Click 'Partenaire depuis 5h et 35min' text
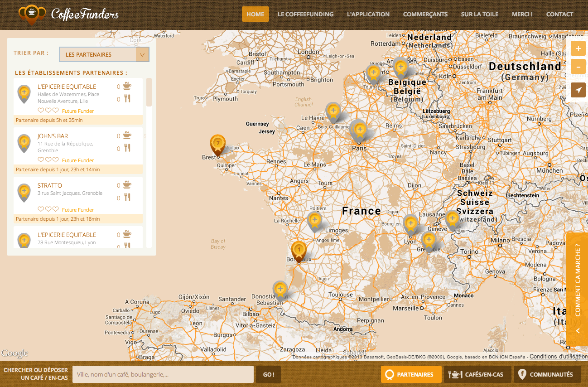This screenshot has width=588, height=387. coord(49,120)
